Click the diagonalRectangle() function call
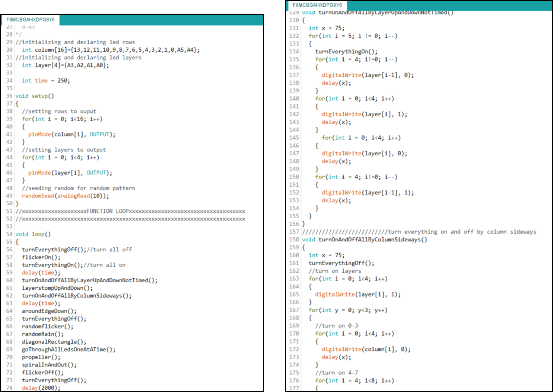Viewport: 553px width, 392px height. (x=54, y=342)
